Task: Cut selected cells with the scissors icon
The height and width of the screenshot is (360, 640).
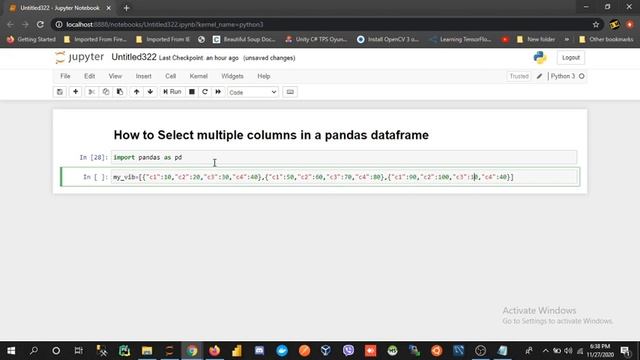Action: 91,92
